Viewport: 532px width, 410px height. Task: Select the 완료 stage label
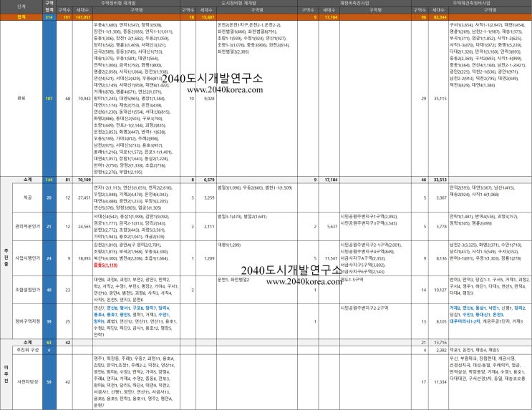pyautogui.click(x=21, y=98)
